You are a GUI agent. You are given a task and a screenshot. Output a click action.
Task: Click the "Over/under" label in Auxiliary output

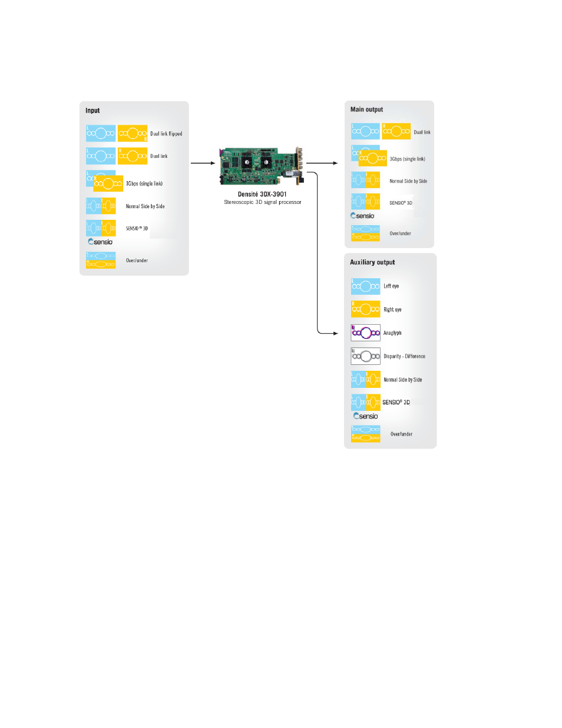tap(401, 434)
